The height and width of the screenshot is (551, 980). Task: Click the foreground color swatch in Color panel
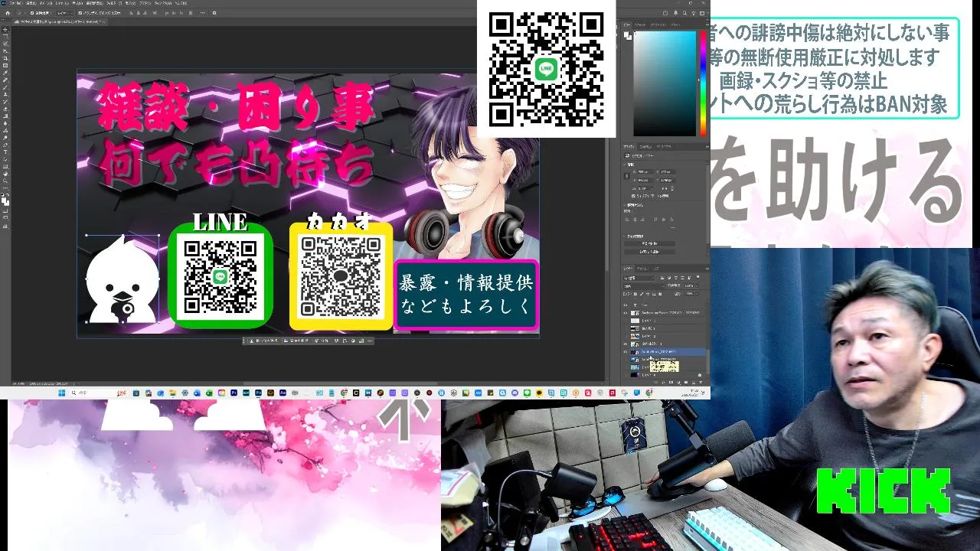tap(626, 34)
